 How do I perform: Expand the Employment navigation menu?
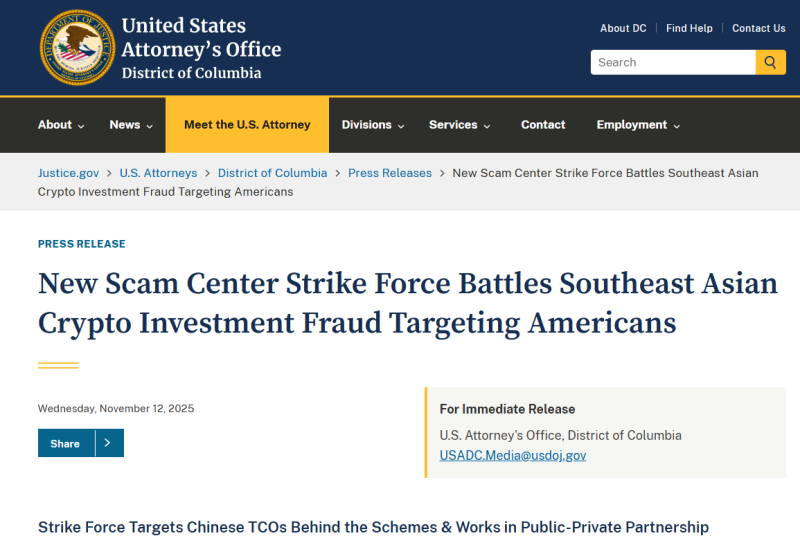[638, 125]
